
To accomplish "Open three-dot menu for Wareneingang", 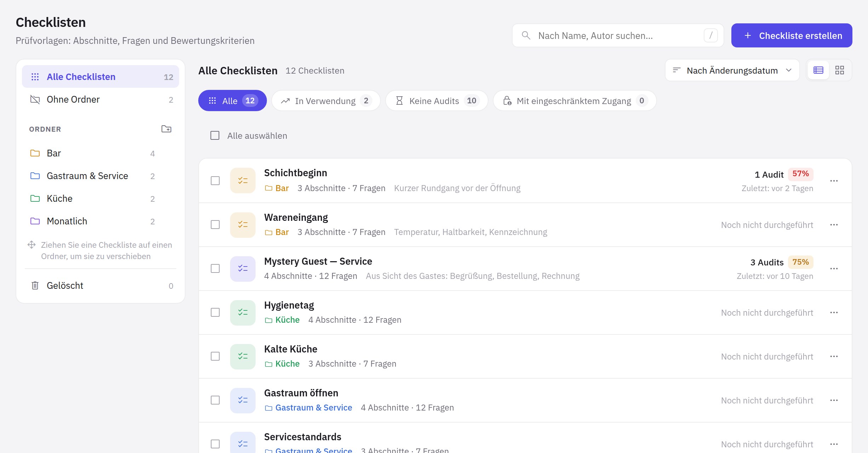I will click(834, 225).
